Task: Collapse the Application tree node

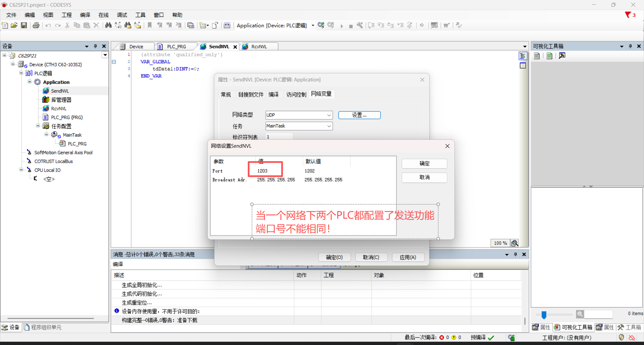Action: pos(30,82)
